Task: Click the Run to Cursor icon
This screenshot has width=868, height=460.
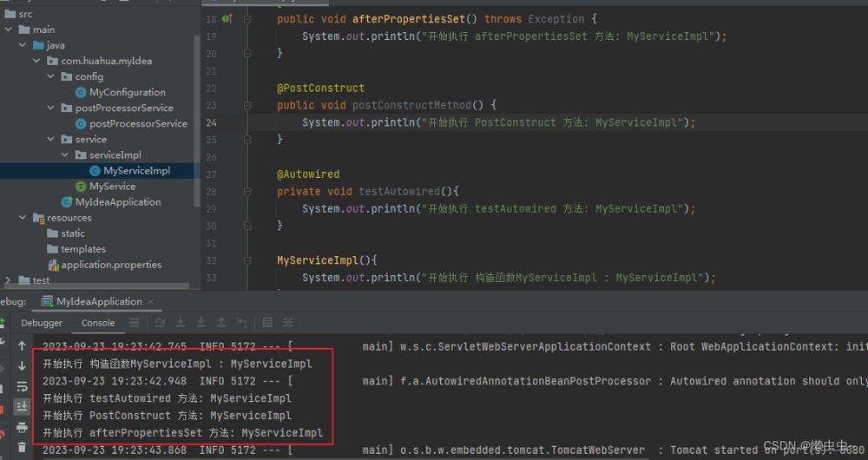Action: 242,322
